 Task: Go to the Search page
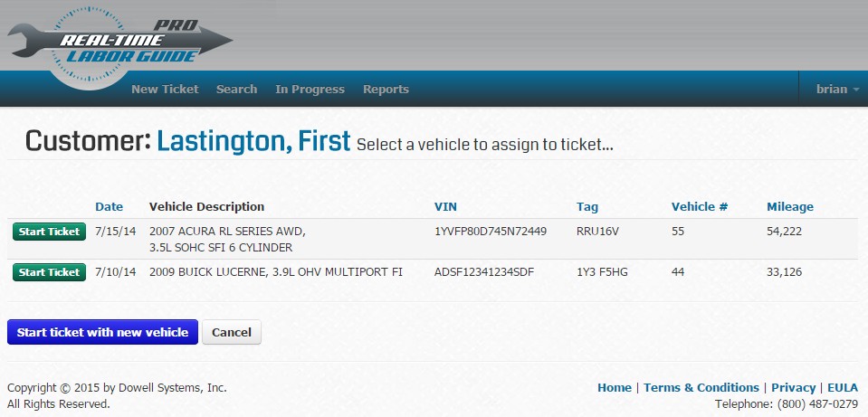[236, 90]
